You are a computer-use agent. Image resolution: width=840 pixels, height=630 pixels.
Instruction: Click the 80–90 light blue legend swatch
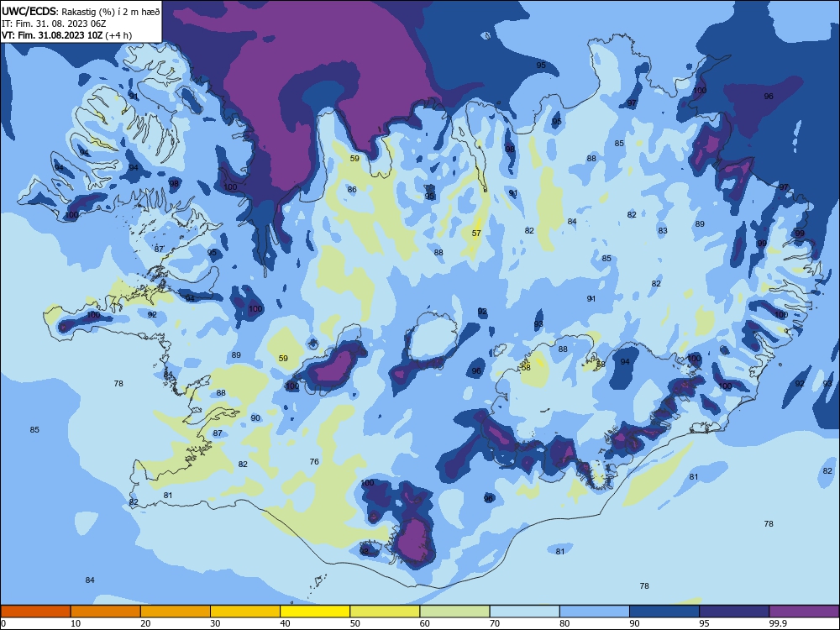tap(595, 612)
